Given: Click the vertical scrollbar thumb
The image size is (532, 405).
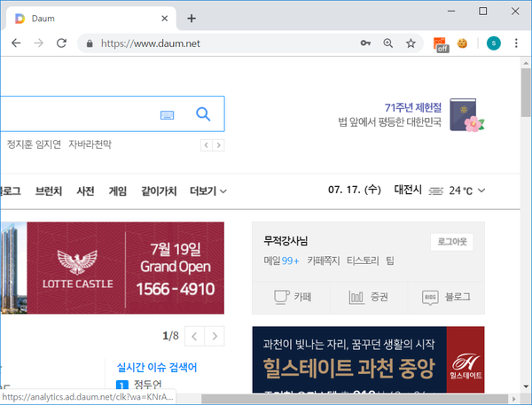Looking at the screenshot, I should tap(526, 92).
